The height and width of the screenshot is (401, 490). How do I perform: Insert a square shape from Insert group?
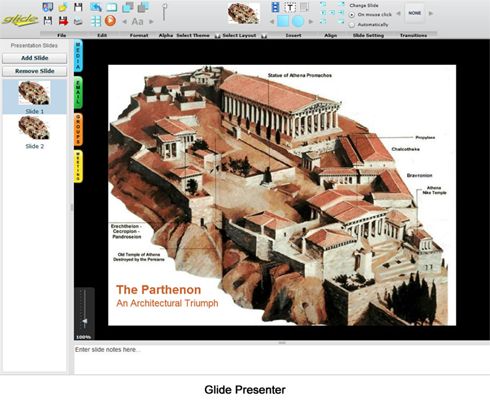283,21
